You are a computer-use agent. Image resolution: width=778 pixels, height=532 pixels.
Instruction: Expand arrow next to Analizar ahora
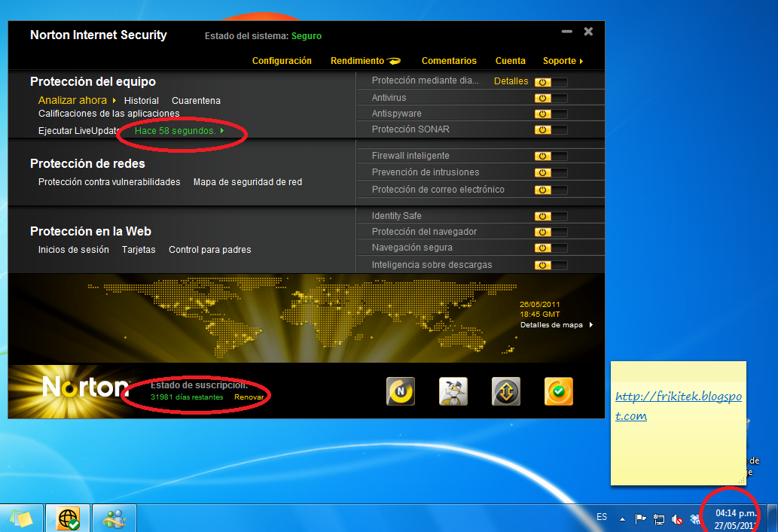pyautogui.click(x=114, y=101)
